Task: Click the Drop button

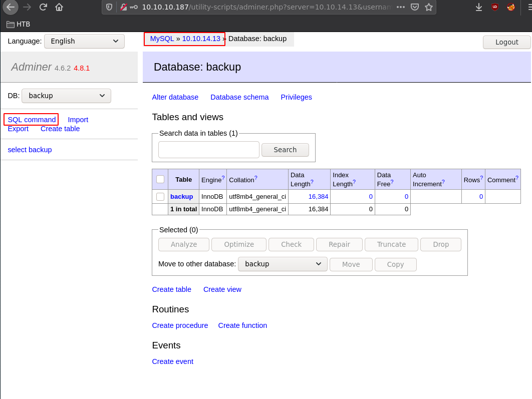Action: tap(441, 244)
